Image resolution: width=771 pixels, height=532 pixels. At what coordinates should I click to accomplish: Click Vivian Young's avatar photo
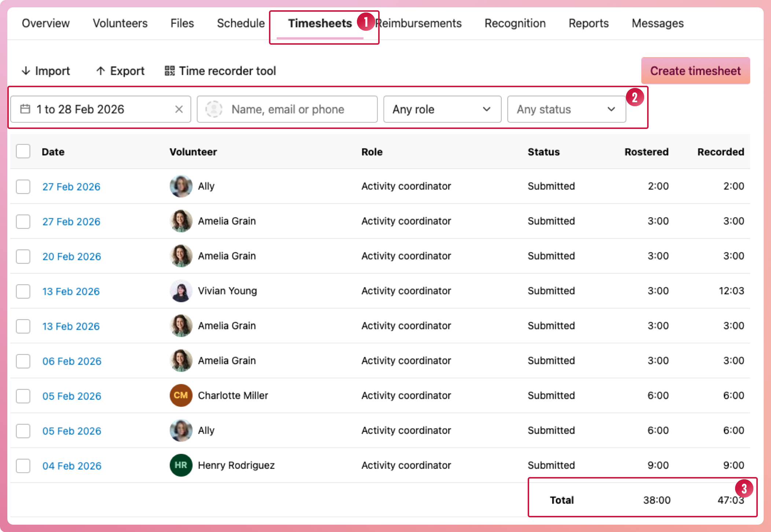[x=181, y=291]
